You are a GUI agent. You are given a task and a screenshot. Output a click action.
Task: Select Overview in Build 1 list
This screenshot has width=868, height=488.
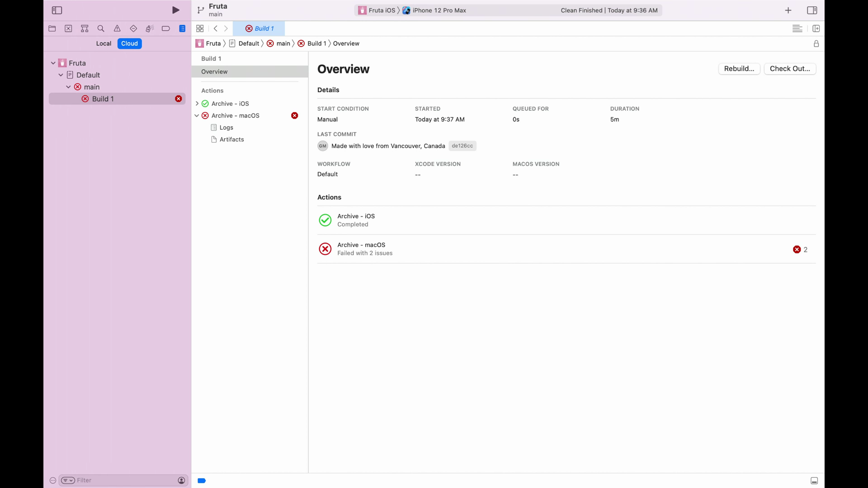250,71
